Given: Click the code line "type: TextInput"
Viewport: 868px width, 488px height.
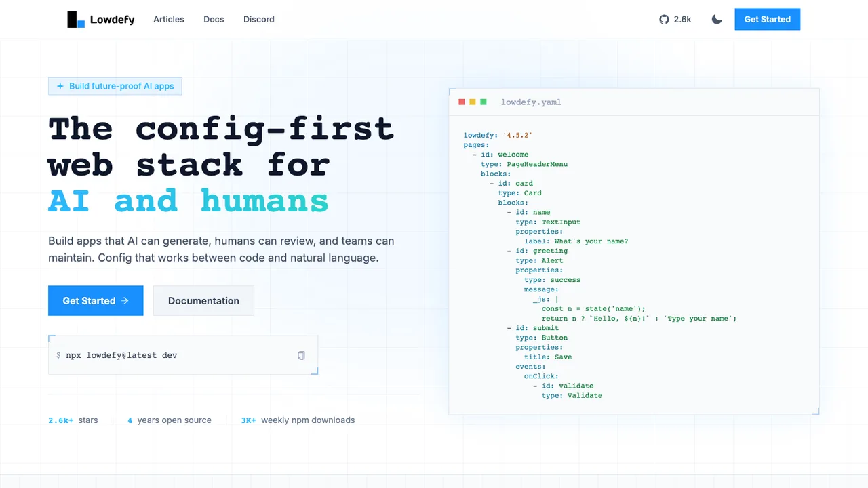Looking at the screenshot, I should [548, 222].
